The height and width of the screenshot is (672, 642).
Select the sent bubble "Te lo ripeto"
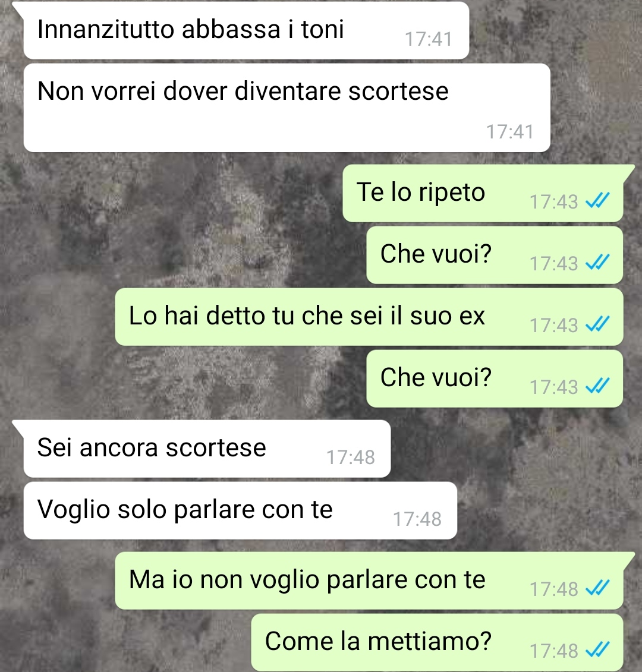point(483,193)
